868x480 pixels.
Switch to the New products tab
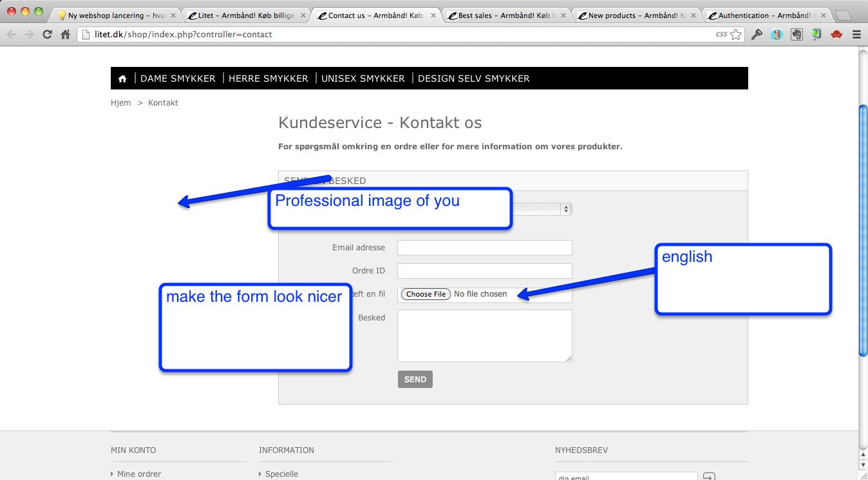(634, 15)
